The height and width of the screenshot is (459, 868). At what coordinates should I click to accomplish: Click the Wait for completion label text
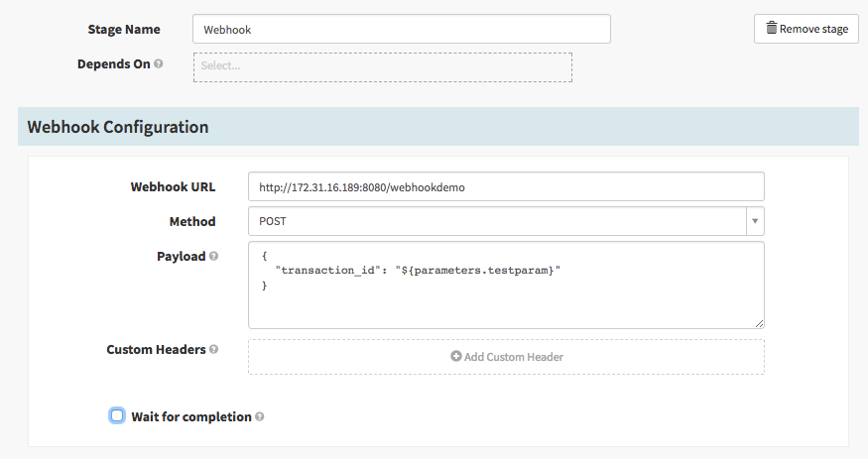[x=190, y=417]
